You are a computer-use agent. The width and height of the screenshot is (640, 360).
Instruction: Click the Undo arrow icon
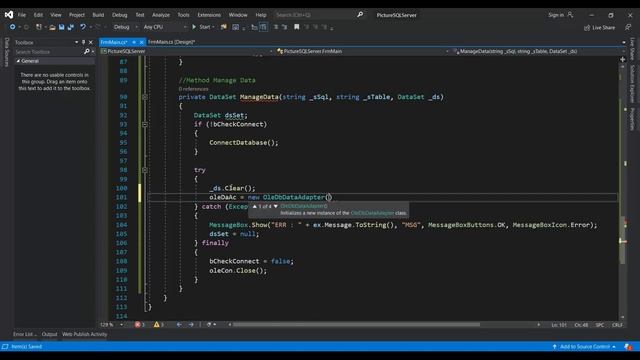(83, 27)
